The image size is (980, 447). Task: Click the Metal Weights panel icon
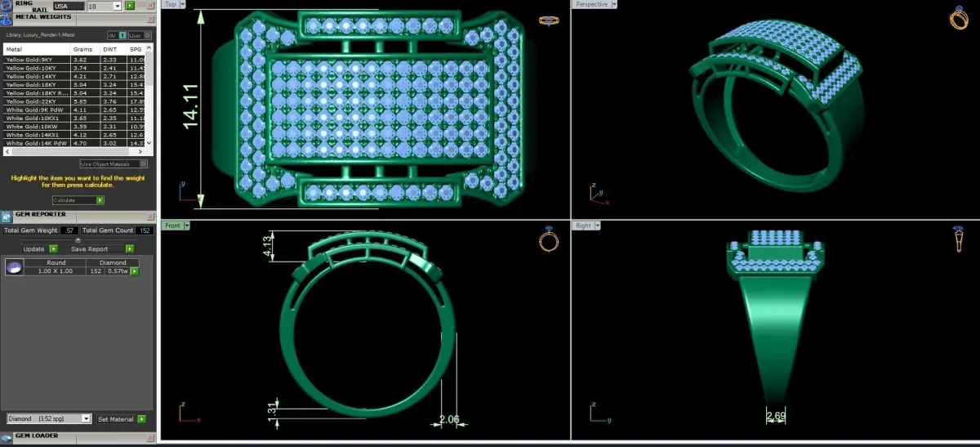(x=6, y=19)
